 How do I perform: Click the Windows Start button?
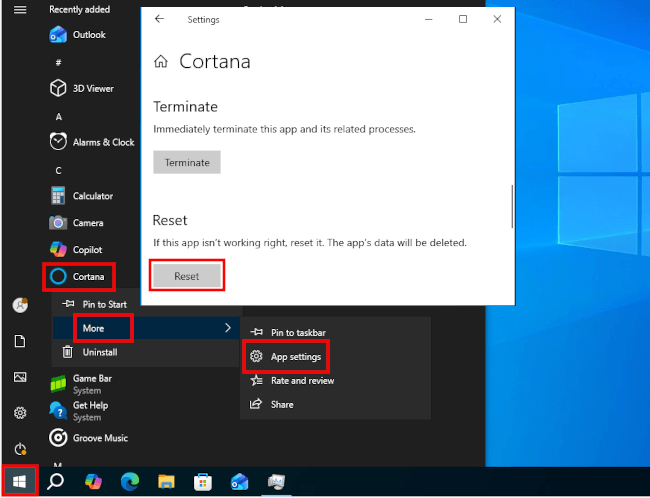coord(19,481)
